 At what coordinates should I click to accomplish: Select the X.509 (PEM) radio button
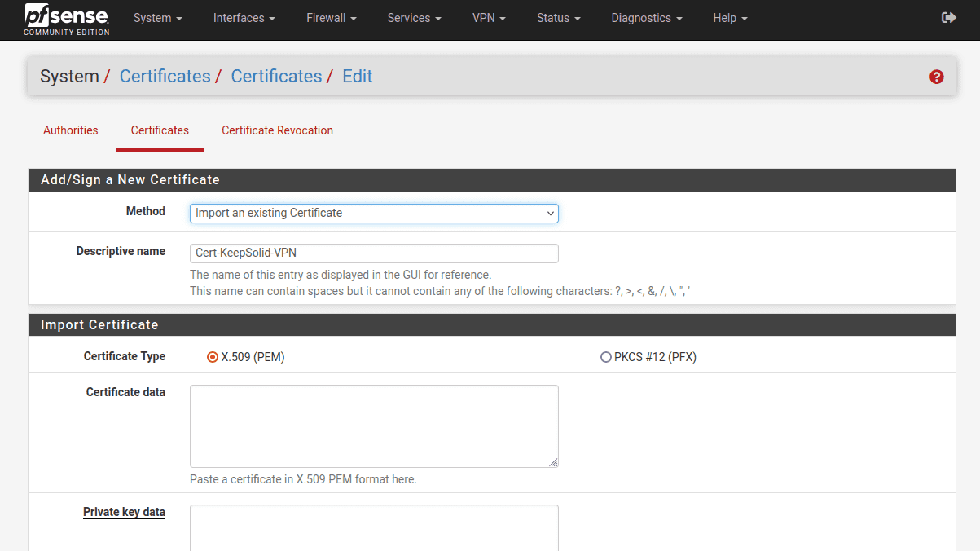(213, 357)
